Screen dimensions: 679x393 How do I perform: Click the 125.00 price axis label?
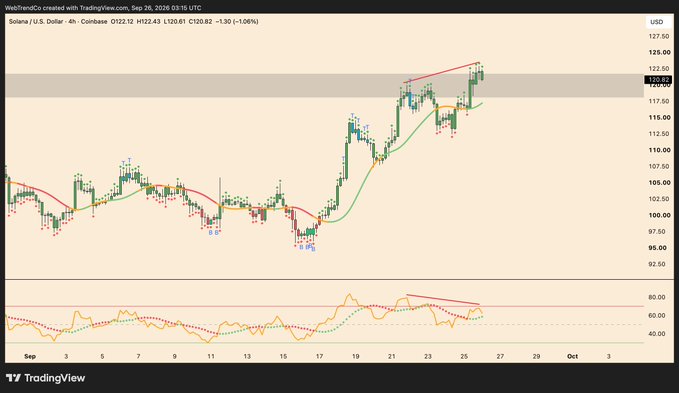pyautogui.click(x=659, y=52)
